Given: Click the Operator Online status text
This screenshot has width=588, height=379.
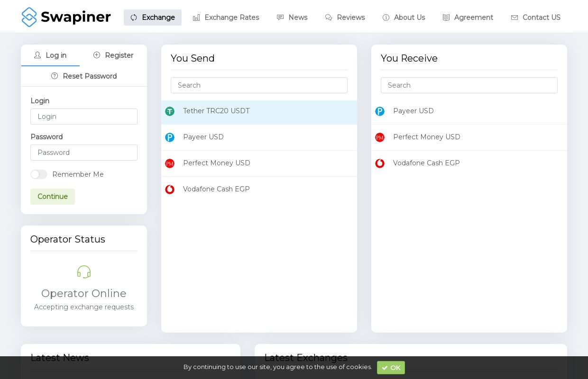Looking at the screenshot, I should pyautogui.click(x=84, y=293).
